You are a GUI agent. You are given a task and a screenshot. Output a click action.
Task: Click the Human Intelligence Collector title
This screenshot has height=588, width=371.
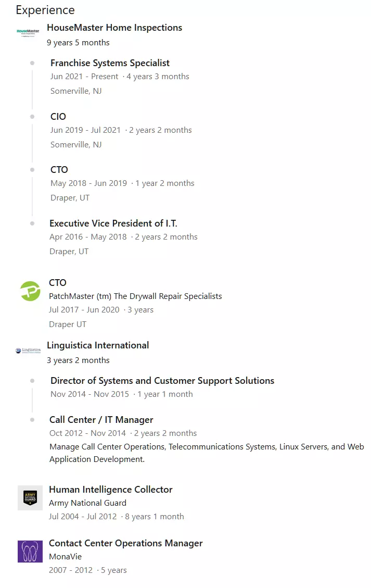pyautogui.click(x=110, y=490)
